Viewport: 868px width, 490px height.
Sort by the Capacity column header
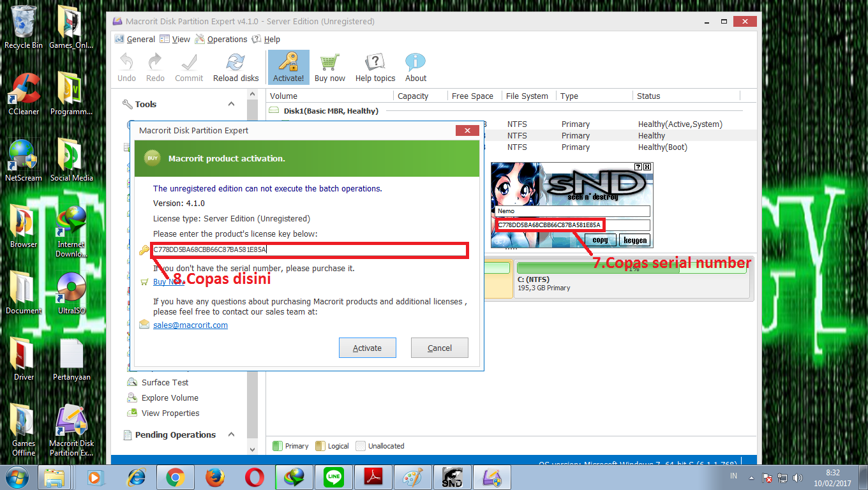click(x=420, y=96)
